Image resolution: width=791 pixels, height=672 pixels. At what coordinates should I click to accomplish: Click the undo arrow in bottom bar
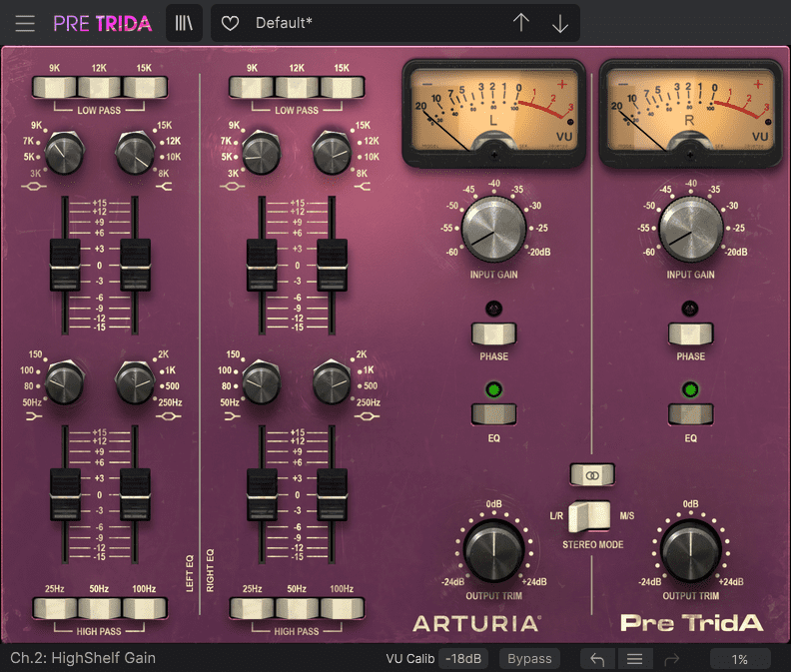pos(597,659)
